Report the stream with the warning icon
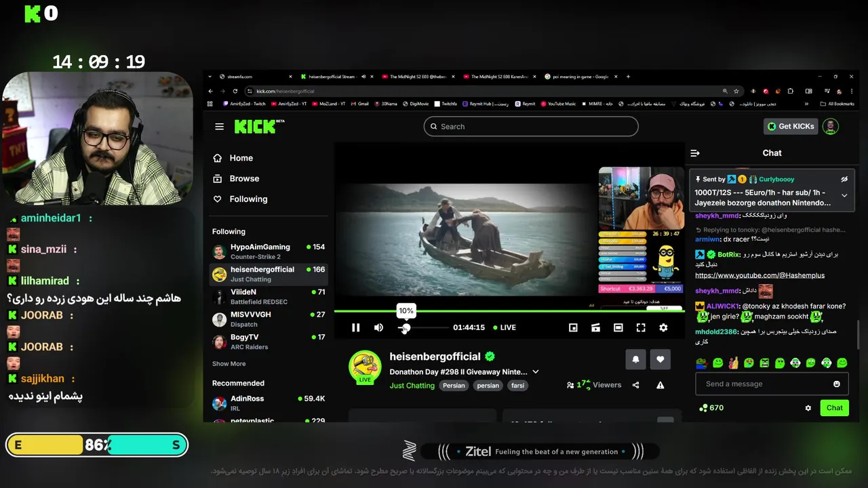The image size is (868, 488). 660,385
